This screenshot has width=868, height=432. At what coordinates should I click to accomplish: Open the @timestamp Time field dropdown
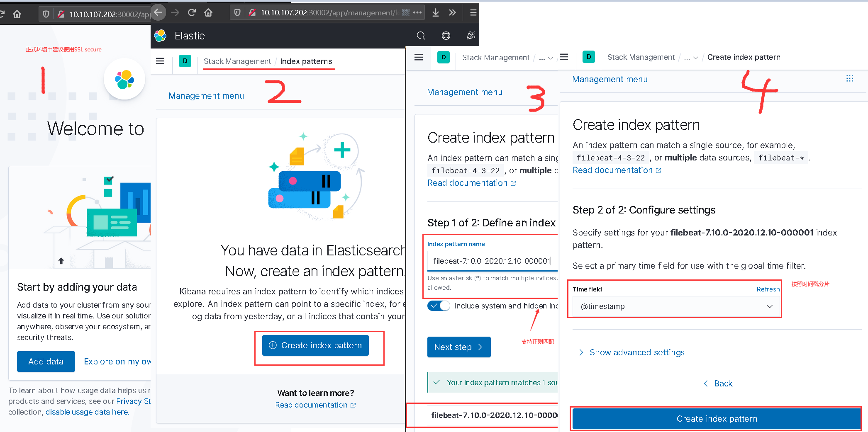(676, 306)
